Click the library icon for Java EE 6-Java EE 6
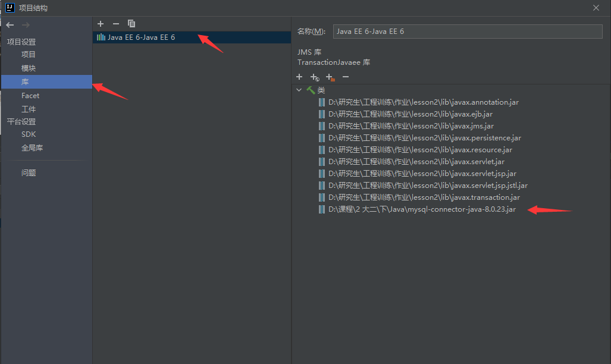 [x=101, y=37]
